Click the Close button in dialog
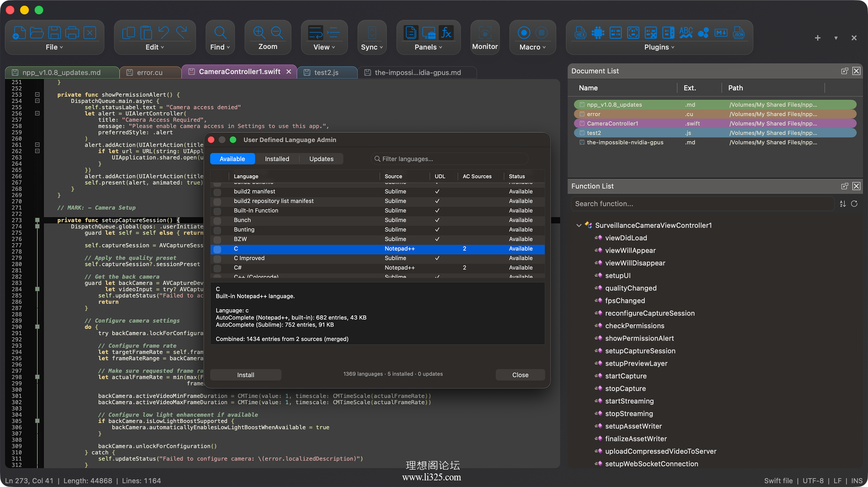 point(520,375)
